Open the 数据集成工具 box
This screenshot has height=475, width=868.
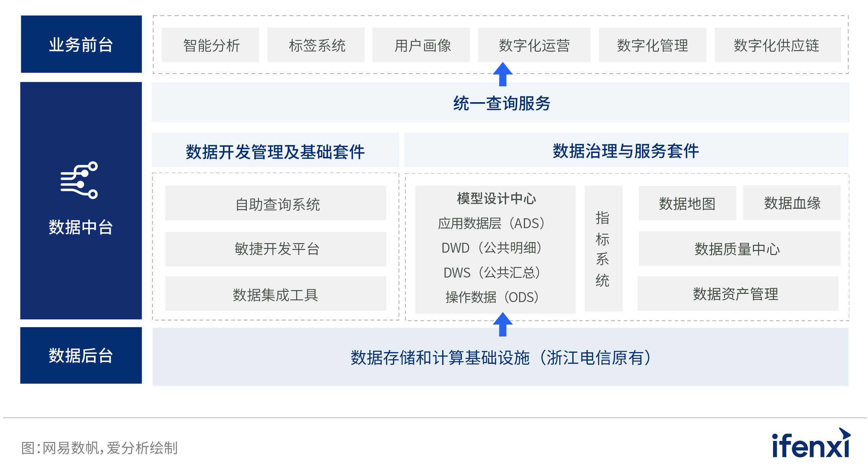point(275,294)
